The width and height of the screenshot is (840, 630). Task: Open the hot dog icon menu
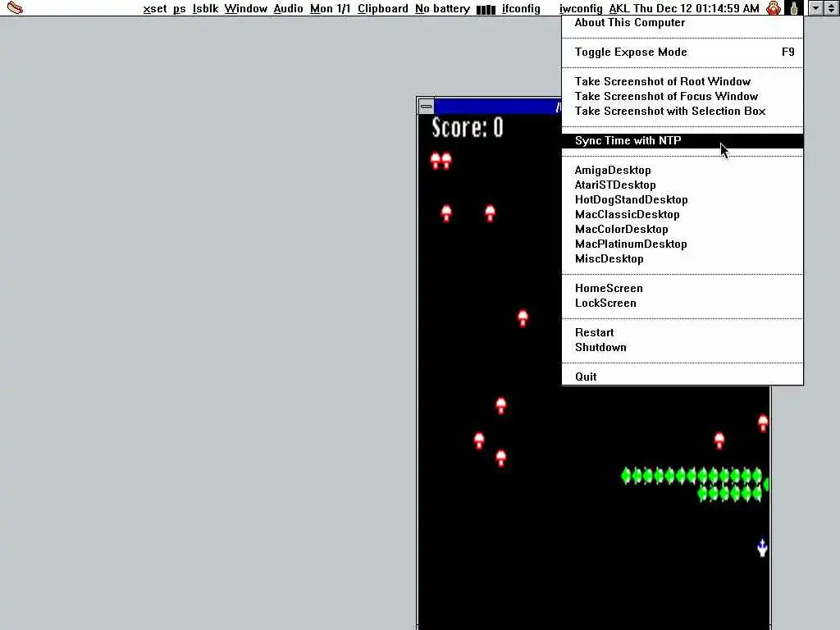[x=15, y=8]
